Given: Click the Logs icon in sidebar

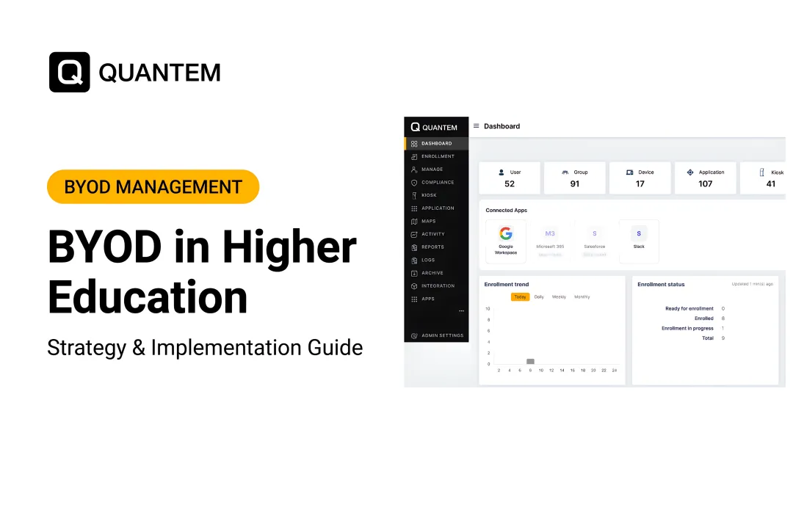Looking at the screenshot, I should [x=414, y=260].
